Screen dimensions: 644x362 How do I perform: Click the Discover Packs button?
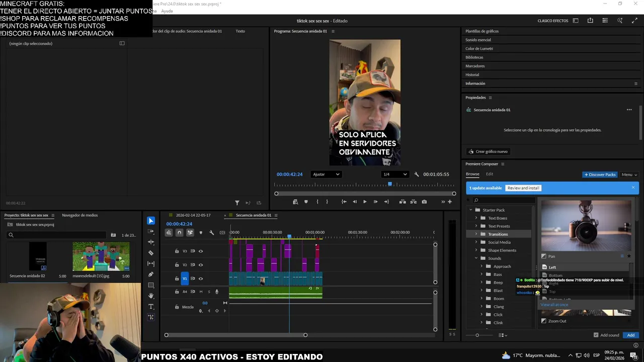[600, 174]
